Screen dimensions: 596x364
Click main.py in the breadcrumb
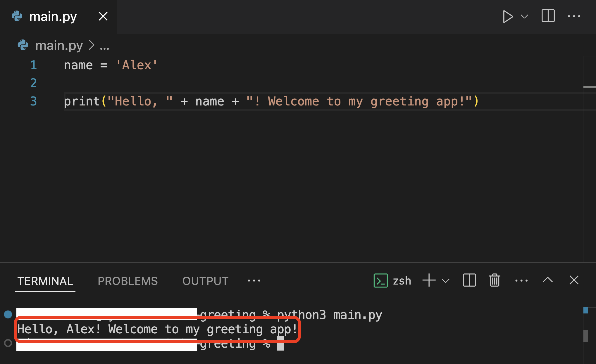[59, 46]
